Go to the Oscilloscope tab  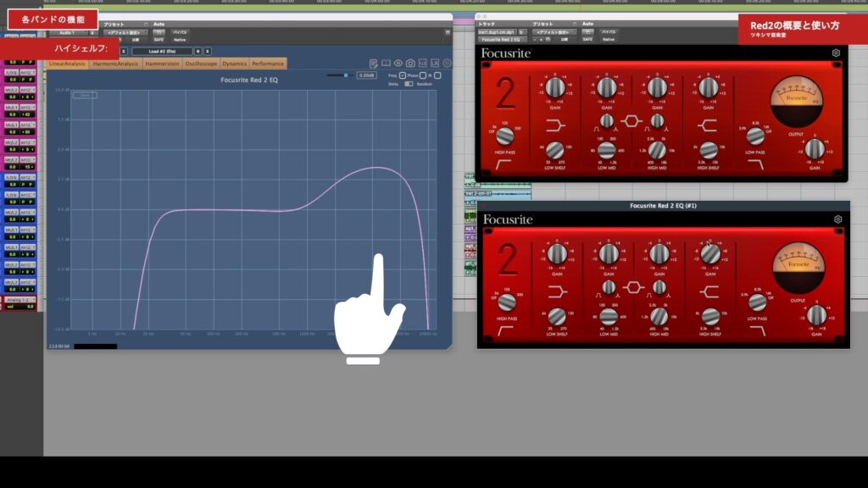point(201,64)
